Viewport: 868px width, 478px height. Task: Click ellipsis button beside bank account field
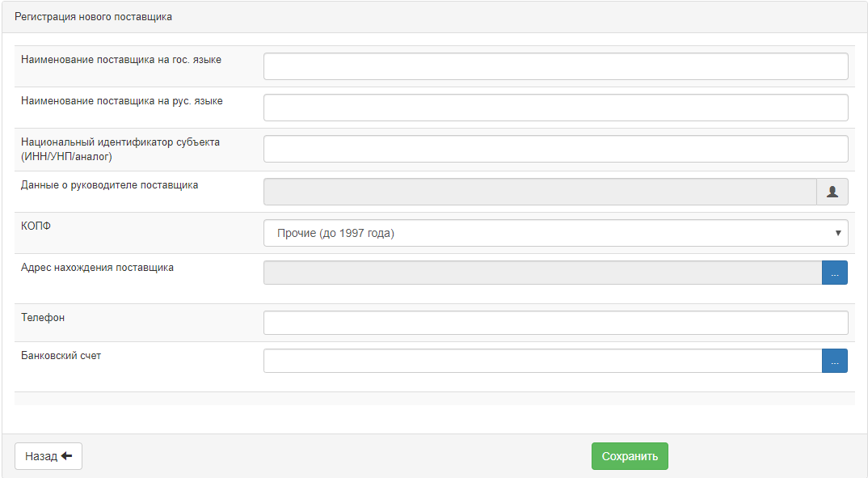coord(834,361)
